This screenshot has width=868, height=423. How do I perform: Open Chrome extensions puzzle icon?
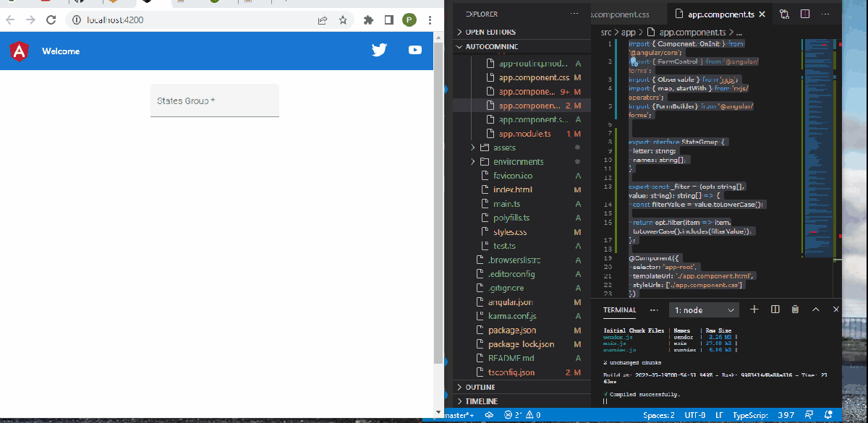368,21
